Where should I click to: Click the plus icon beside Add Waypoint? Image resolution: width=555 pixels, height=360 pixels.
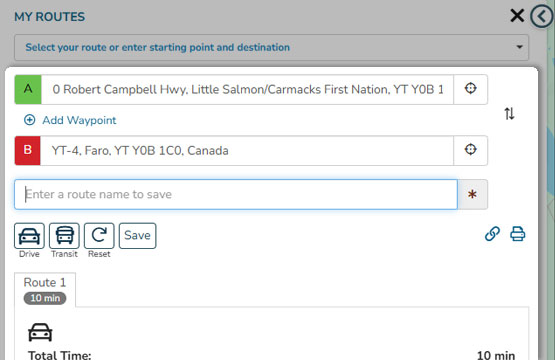[29, 120]
